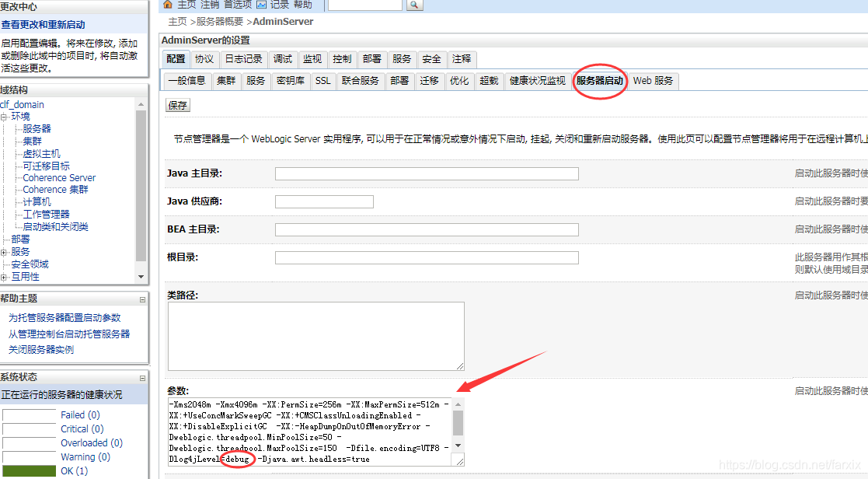868x479 pixels.
Task: Select 启动类和关闭类 tree item
Action: pyautogui.click(x=55, y=227)
